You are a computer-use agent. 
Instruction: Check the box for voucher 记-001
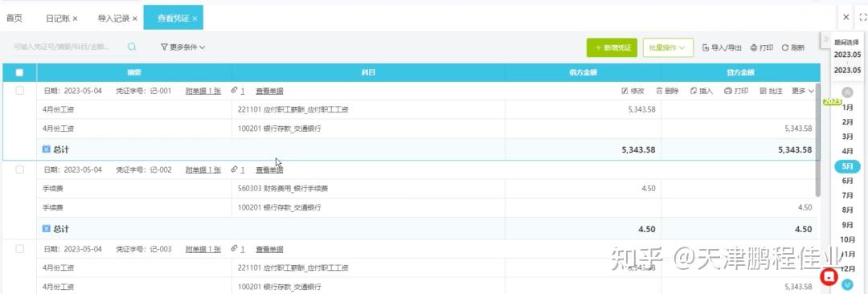tap(20, 91)
